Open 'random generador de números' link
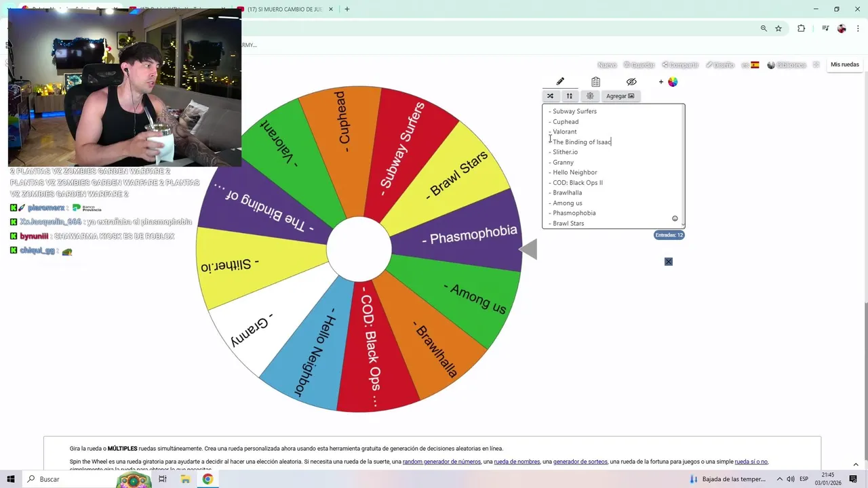 (441, 462)
